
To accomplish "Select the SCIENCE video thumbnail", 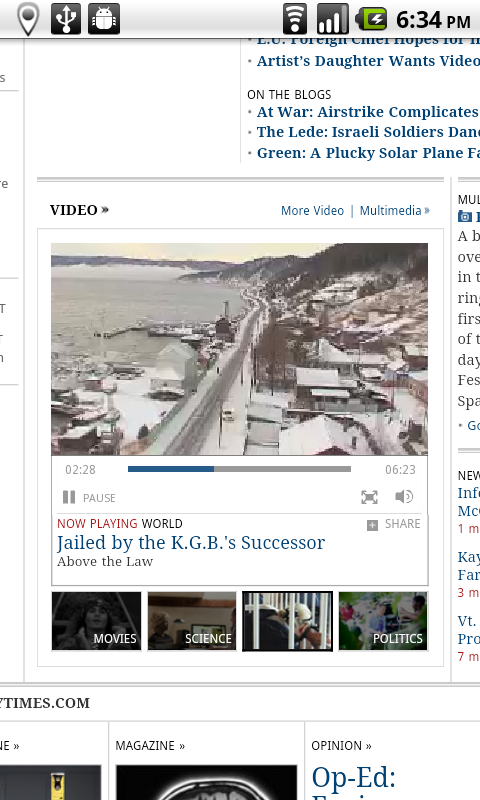I will point(192,621).
